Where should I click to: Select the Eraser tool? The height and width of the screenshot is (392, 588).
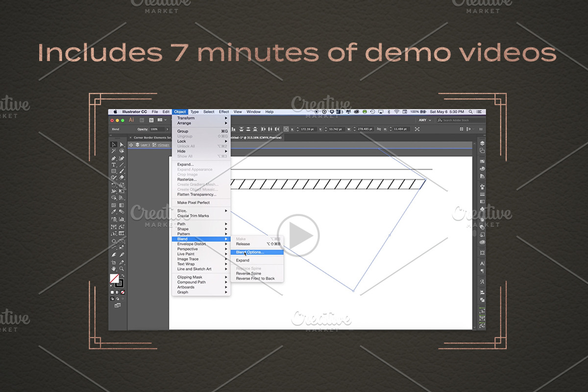[122, 178]
